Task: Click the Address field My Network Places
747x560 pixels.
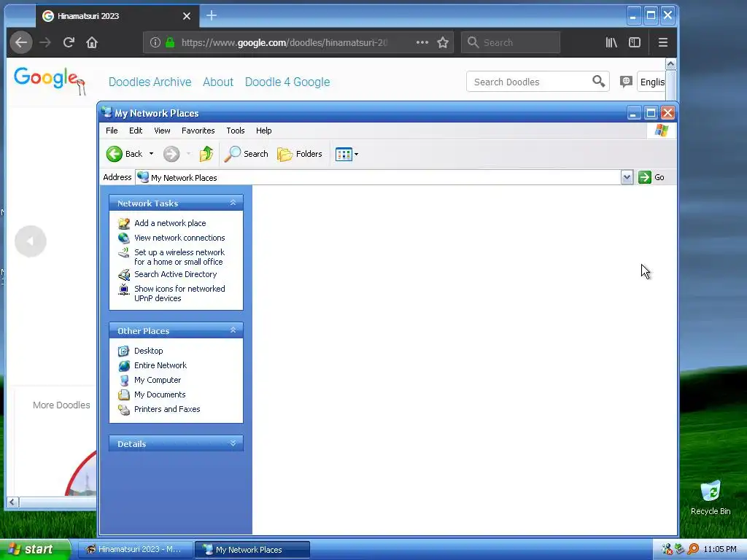Action: [378, 177]
